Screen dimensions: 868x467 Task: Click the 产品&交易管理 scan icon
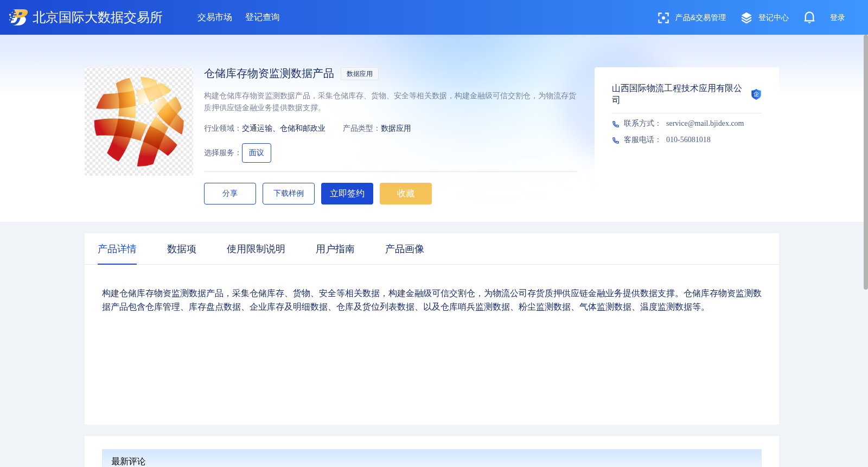(663, 18)
